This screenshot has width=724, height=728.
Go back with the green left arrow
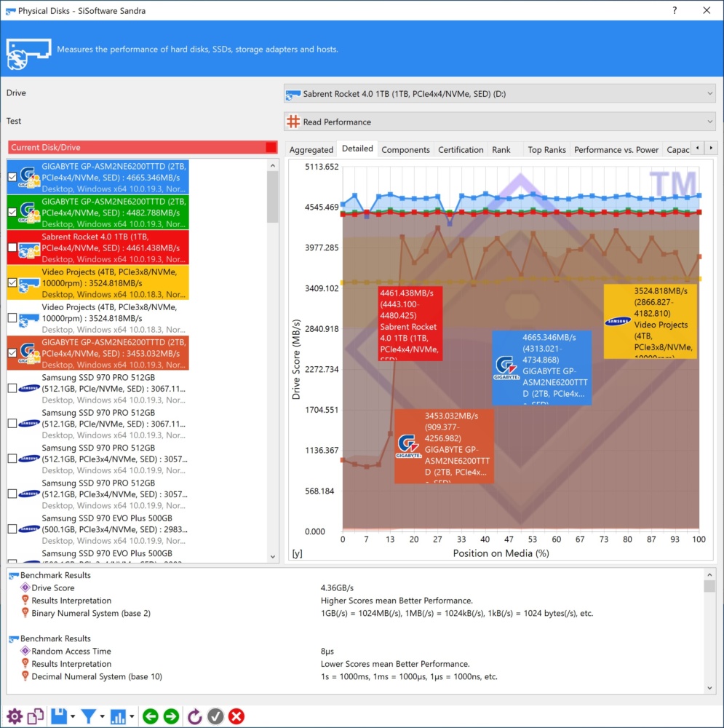(151, 716)
